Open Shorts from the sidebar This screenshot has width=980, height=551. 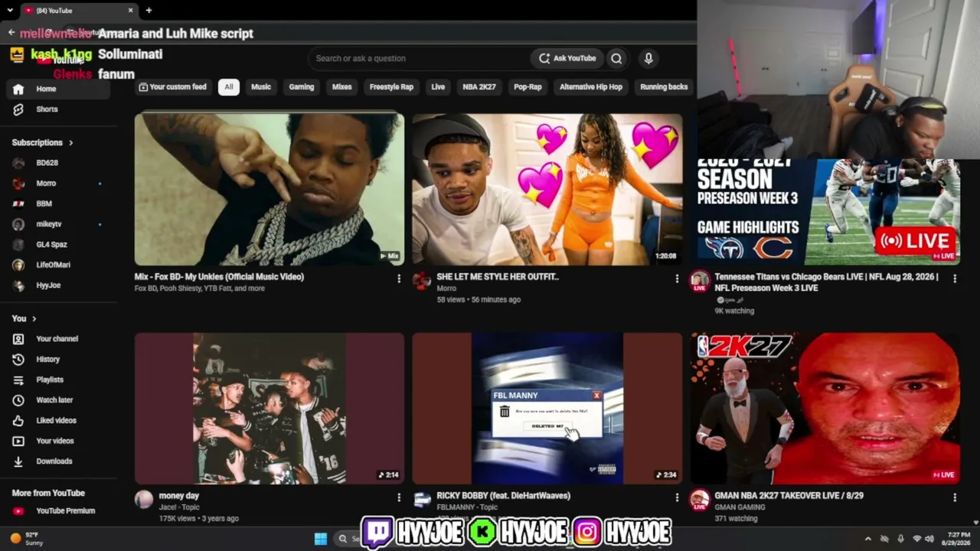[x=57, y=109]
